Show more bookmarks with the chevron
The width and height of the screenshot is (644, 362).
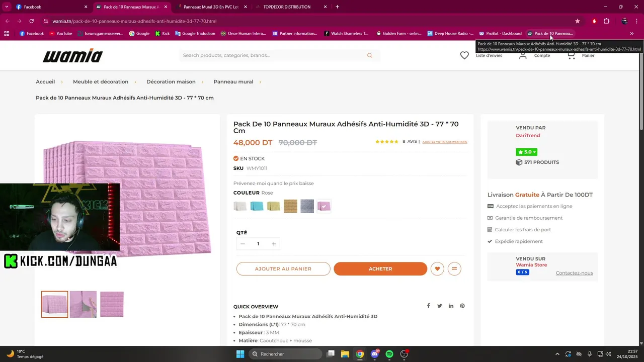tap(631, 34)
